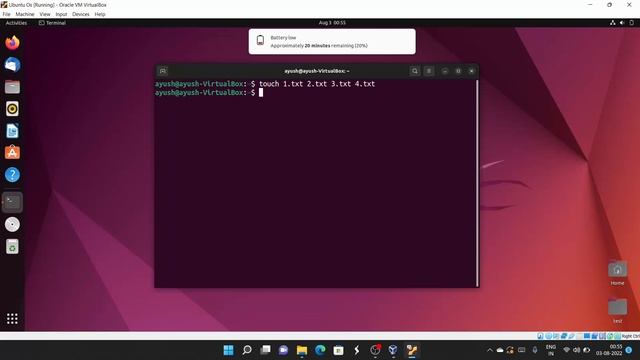This screenshot has width=640, height=360.
Task: Open the Trash icon in the dock
Action: (x=12, y=247)
